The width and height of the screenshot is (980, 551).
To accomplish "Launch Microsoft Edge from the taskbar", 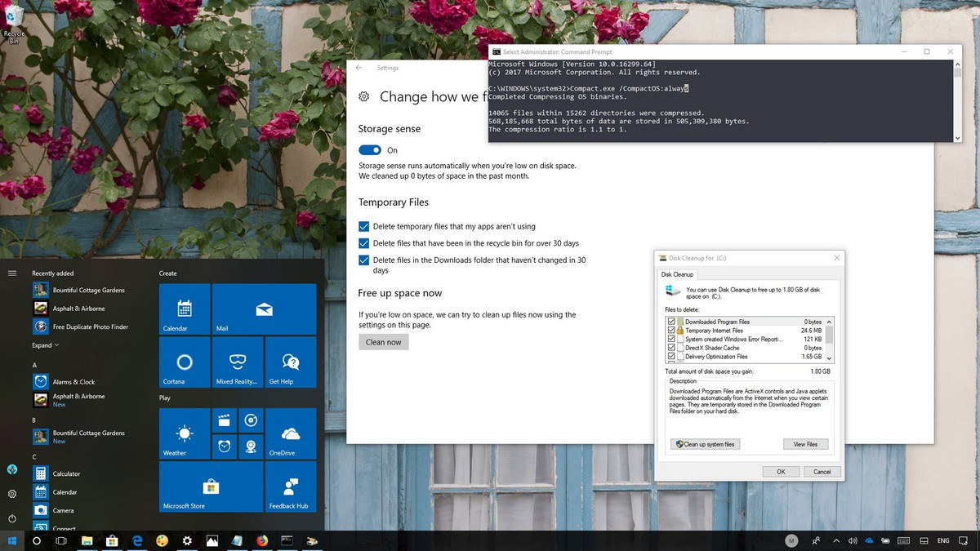I will [137, 540].
